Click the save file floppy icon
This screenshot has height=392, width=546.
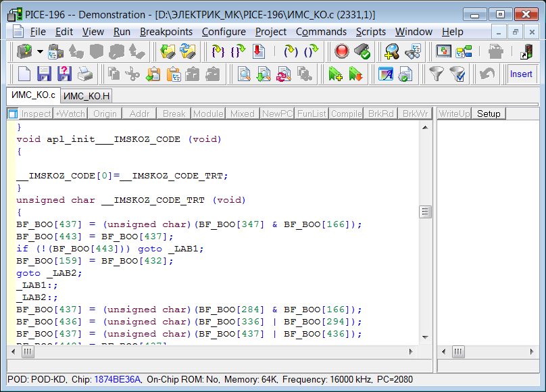[44, 74]
